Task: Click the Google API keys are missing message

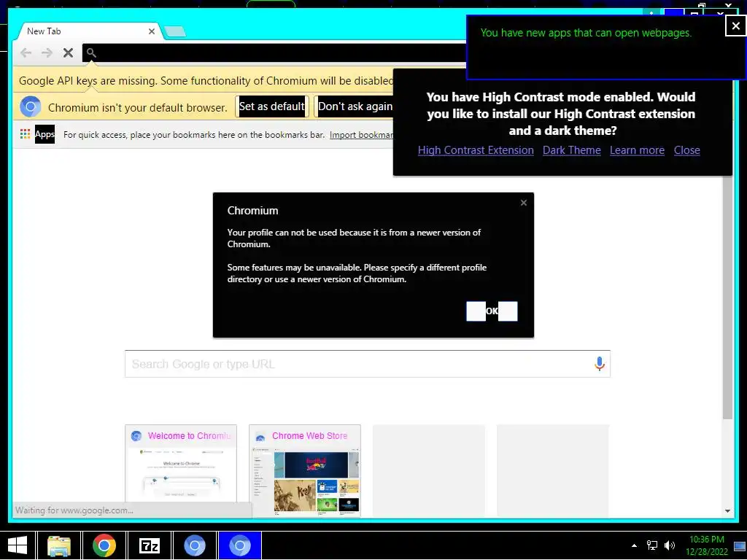Action: point(206,81)
